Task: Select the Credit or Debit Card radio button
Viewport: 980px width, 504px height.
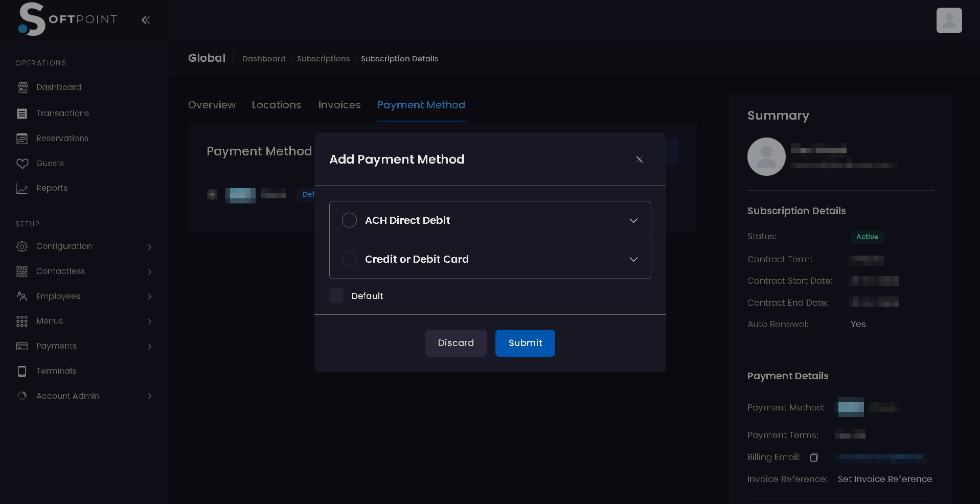Action: point(349,259)
